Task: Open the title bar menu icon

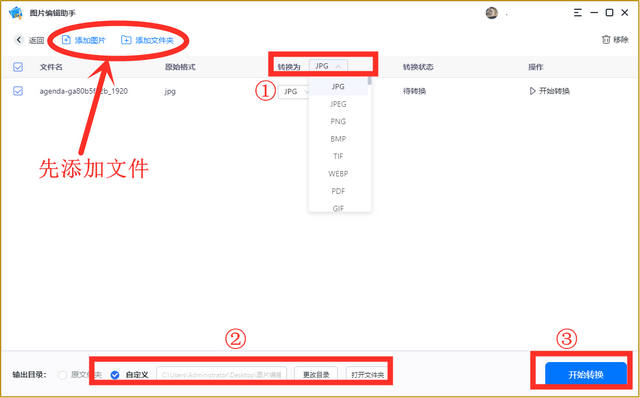Action: point(578,13)
